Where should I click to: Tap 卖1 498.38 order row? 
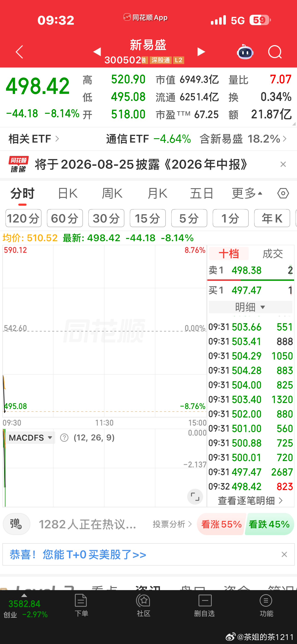[250, 270]
